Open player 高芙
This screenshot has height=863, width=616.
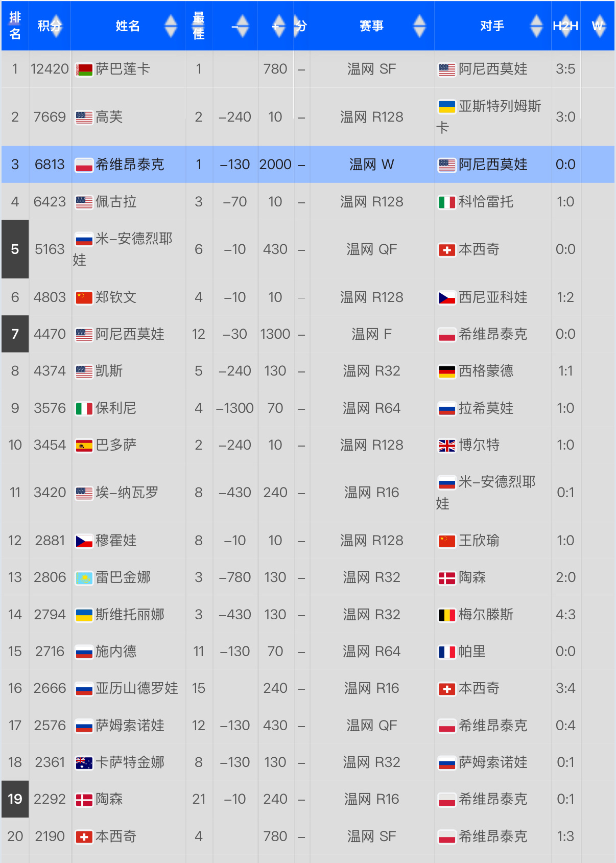coord(109,117)
